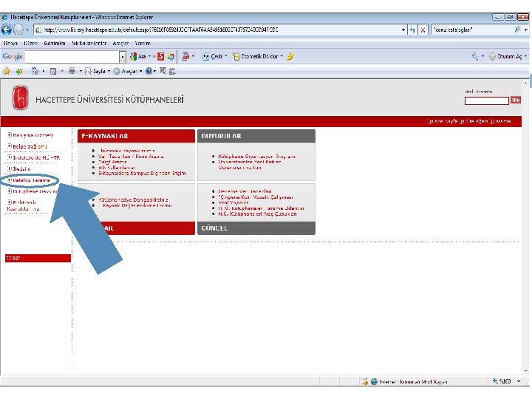
Task: Expand the Katalog Tarama sidebar item
Action: click(x=10, y=180)
